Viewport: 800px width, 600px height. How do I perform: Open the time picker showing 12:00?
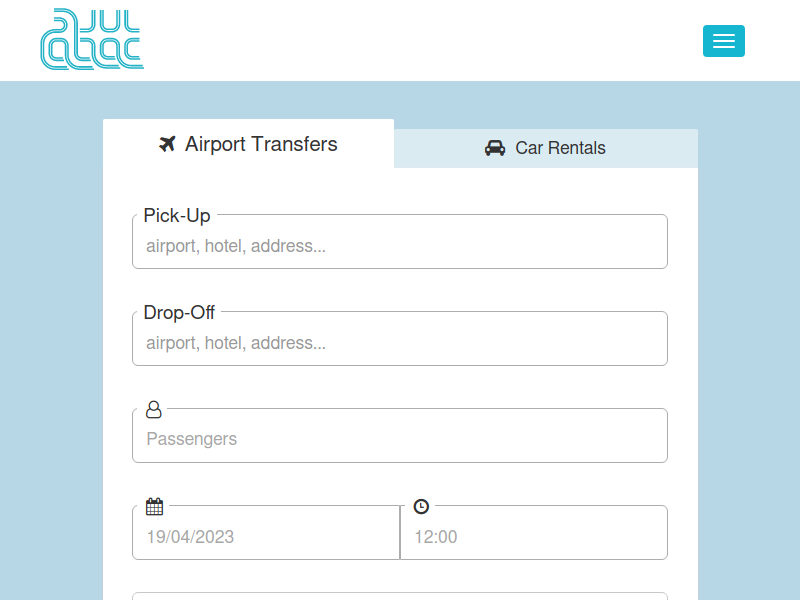[x=534, y=537]
